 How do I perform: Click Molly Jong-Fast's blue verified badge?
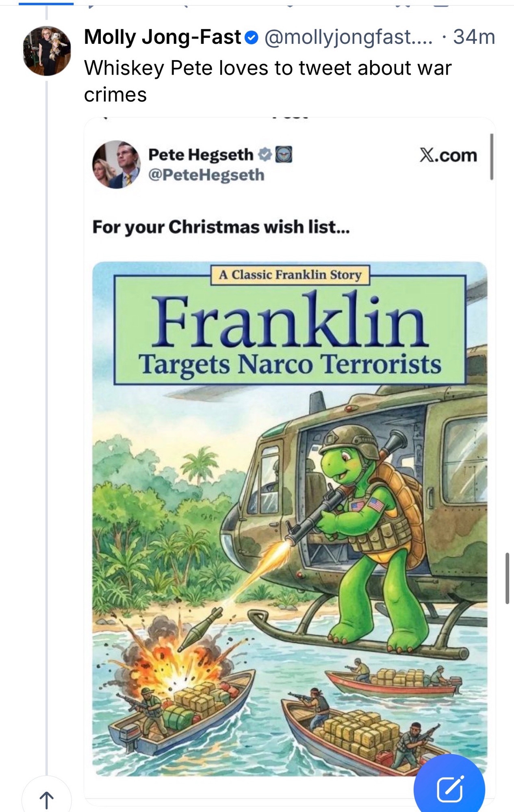tap(252, 38)
